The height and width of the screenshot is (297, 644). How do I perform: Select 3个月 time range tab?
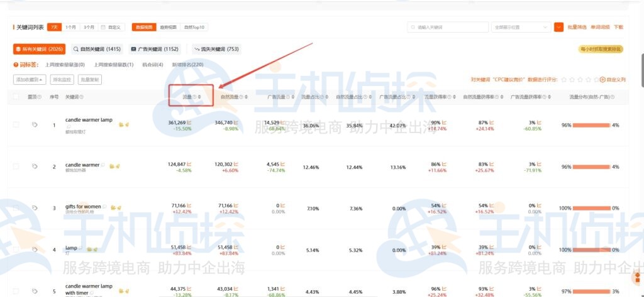coord(89,27)
